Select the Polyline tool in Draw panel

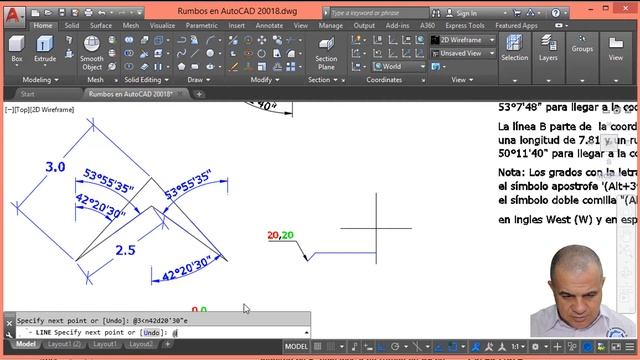[181, 40]
